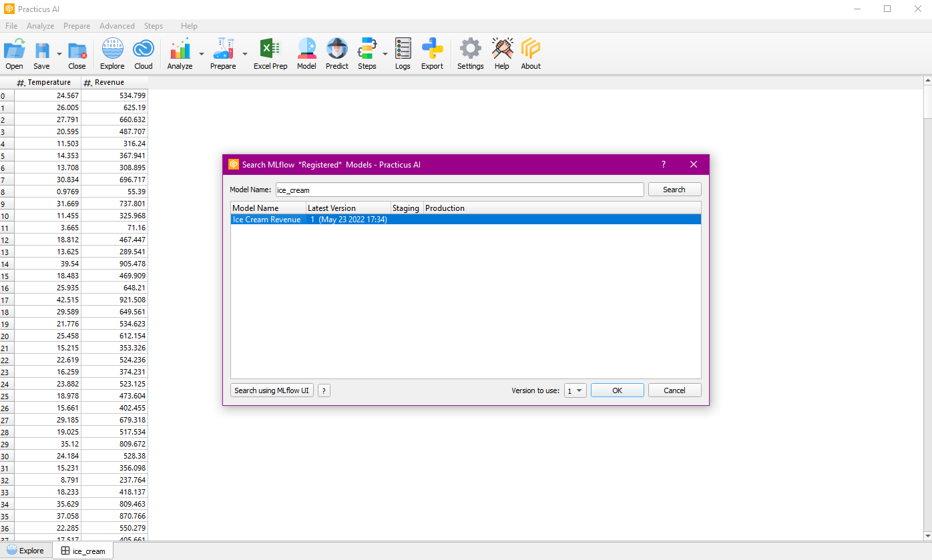932x560 pixels.
Task: Switch to the ice_cream tab
Action: click(83, 551)
